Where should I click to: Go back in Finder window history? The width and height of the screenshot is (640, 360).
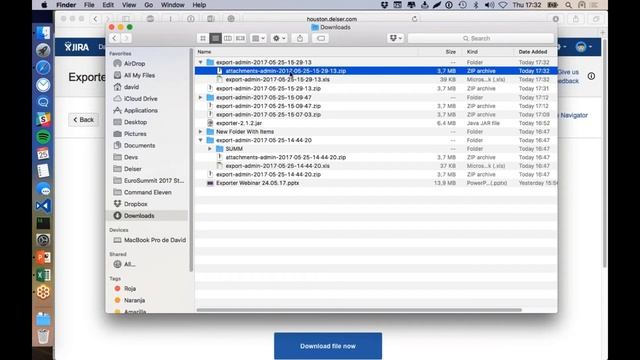(x=114, y=38)
